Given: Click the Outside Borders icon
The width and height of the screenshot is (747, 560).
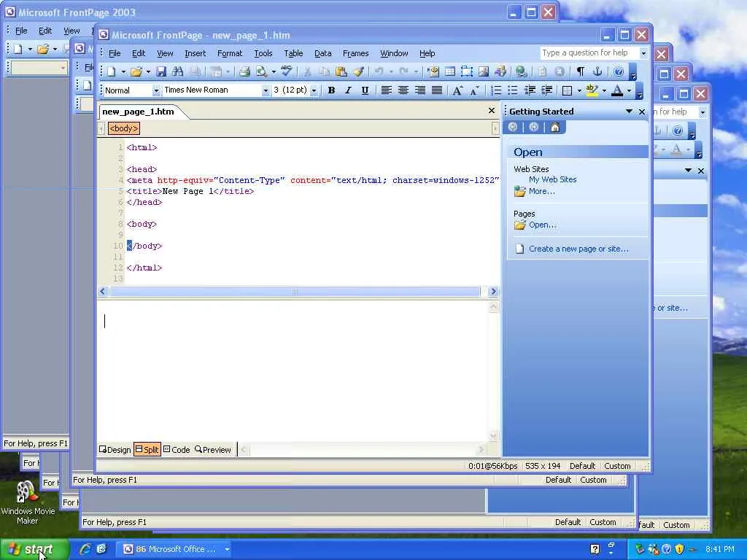Looking at the screenshot, I should 567,90.
